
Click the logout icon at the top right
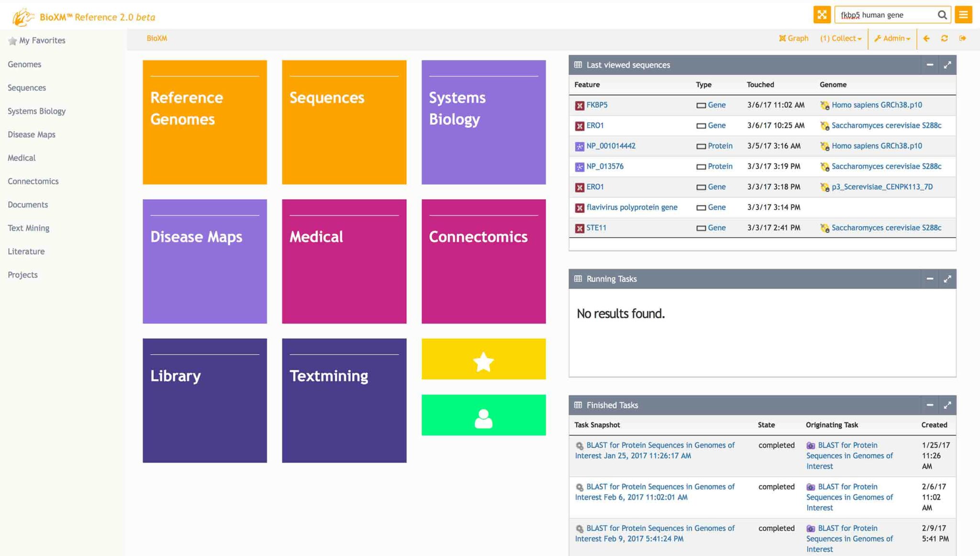(x=962, y=39)
